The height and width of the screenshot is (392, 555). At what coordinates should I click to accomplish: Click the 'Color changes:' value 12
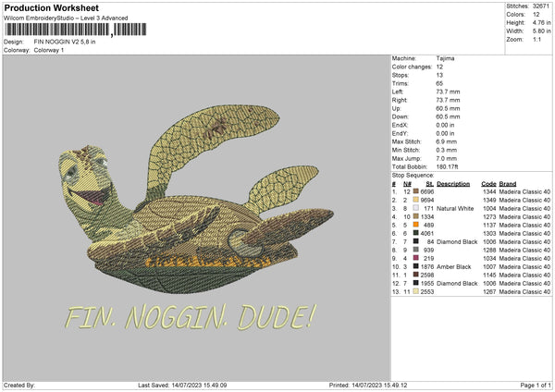[439, 67]
